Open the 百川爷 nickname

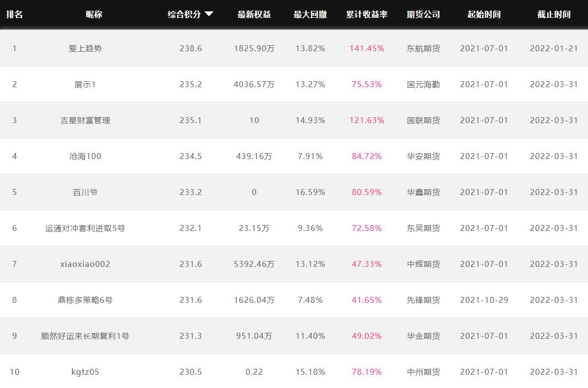click(x=85, y=192)
